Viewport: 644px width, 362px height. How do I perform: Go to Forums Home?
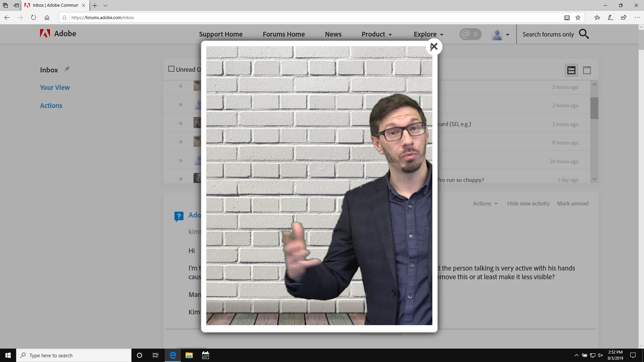coord(283,34)
